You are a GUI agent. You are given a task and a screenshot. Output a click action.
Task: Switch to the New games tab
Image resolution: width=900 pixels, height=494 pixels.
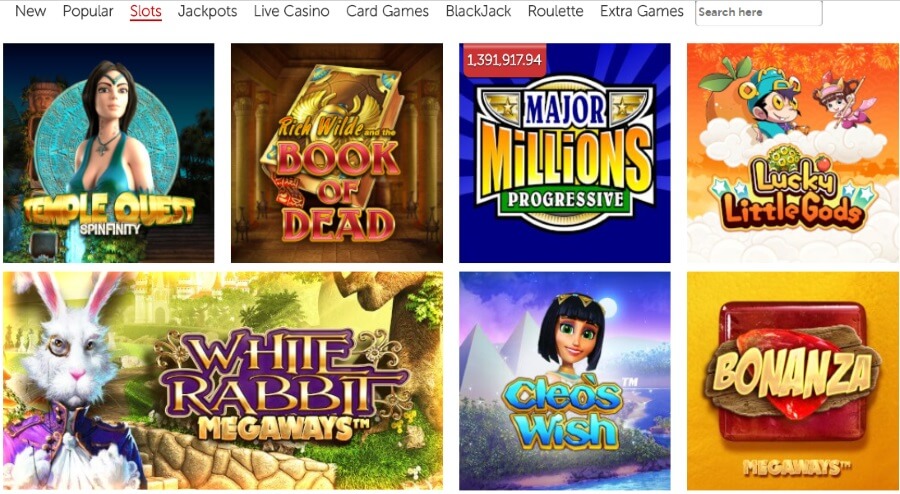tap(30, 11)
